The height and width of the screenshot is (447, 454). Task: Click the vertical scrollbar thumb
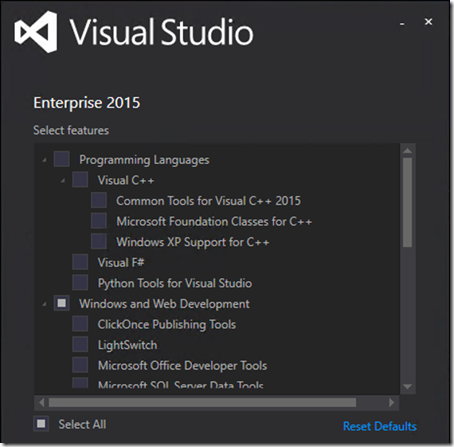[407, 202]
